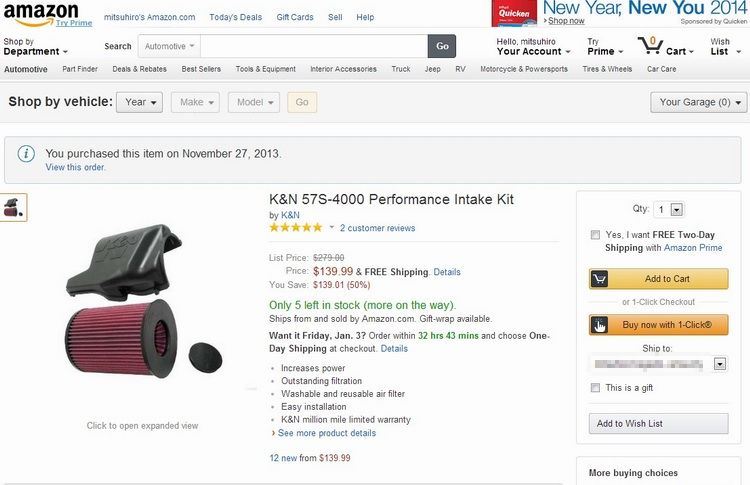This screenshot has width=750, height=485.
Task: Click View this order link
Action: coord(76,167)
